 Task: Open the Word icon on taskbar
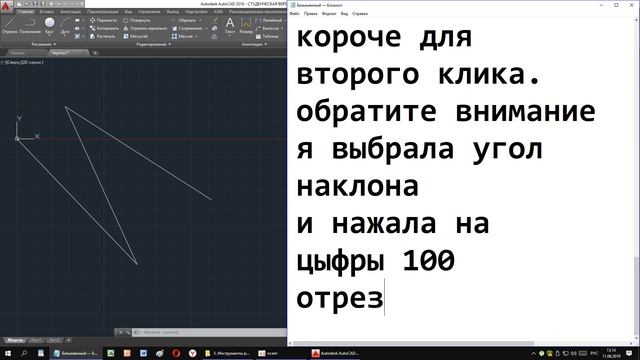coord(143,353)
